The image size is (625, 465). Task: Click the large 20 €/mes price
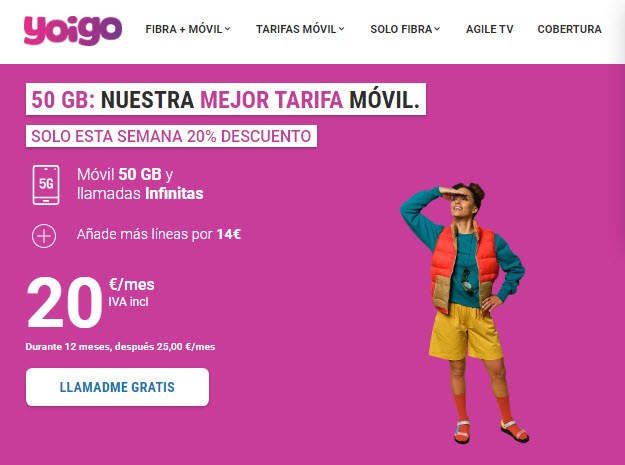[x=91, y=302]
